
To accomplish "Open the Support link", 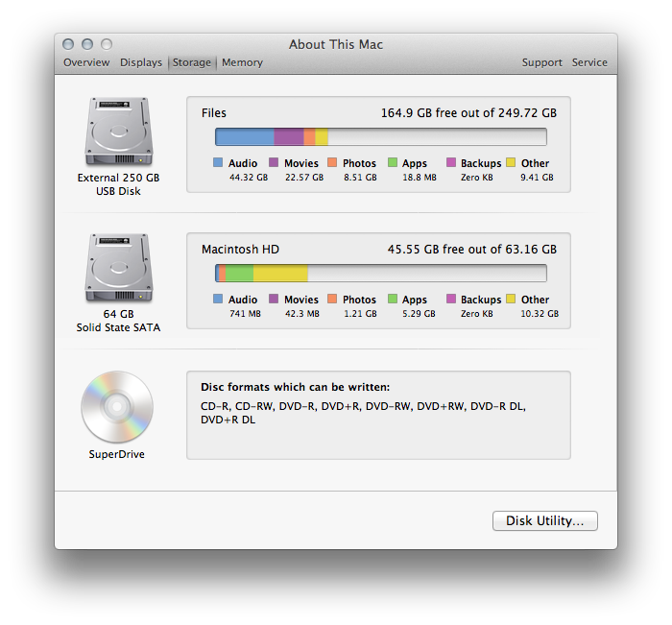I will coord(541,62).
